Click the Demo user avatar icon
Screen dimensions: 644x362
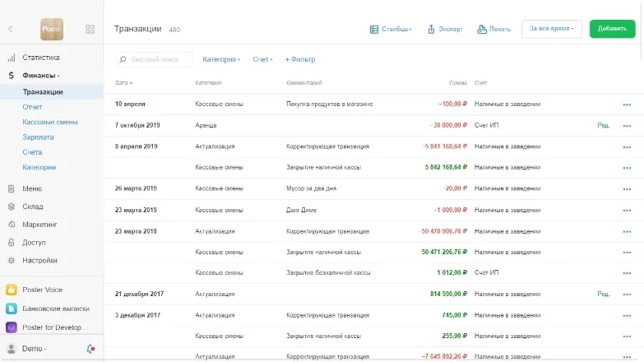tap(12, 349)
